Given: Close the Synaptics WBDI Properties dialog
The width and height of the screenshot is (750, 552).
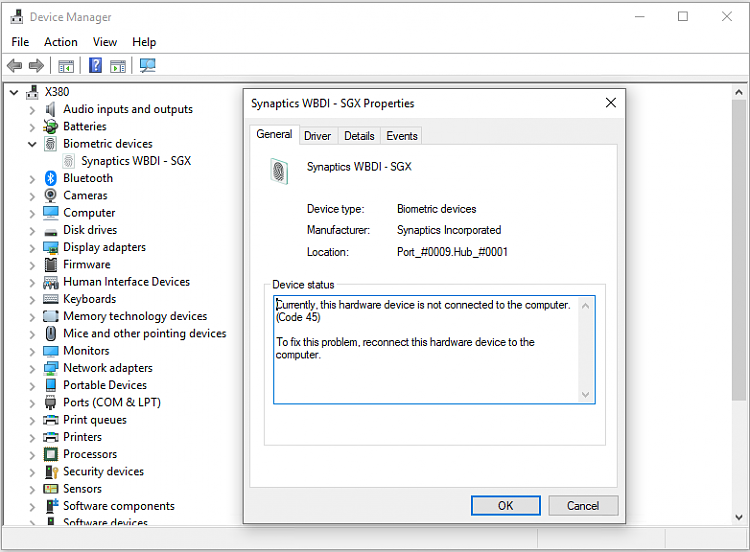Looking at the screenshot, I should tap(610, 103).
